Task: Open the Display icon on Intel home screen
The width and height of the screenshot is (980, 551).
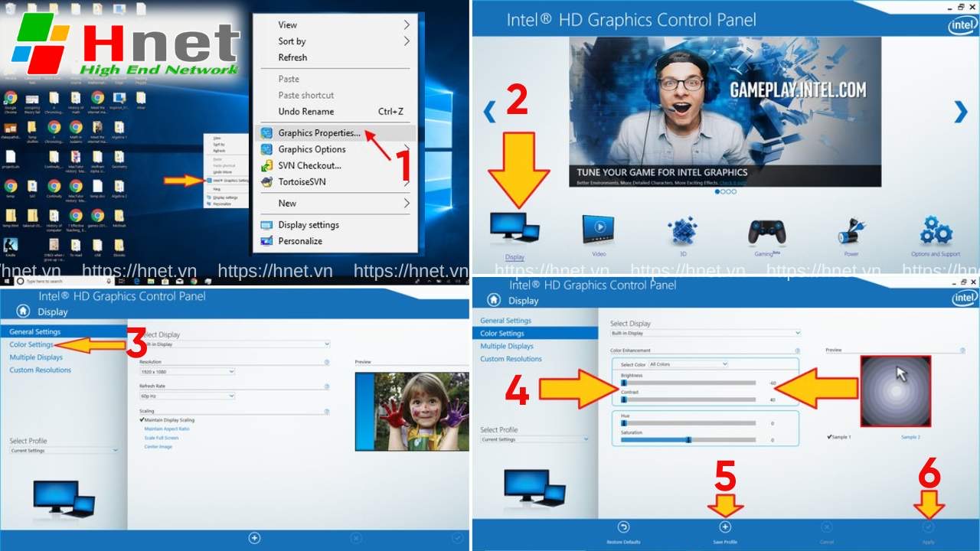Action: pos(514,228)
